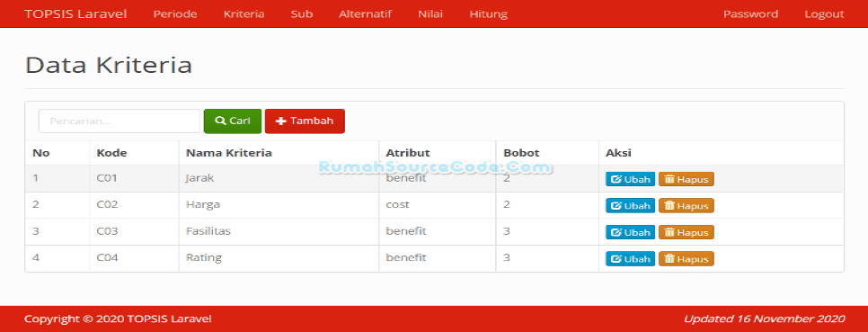Viewport: 868px width, 332px height.
Task: Select the C04 code cell
Action: [x=134, y=257]
